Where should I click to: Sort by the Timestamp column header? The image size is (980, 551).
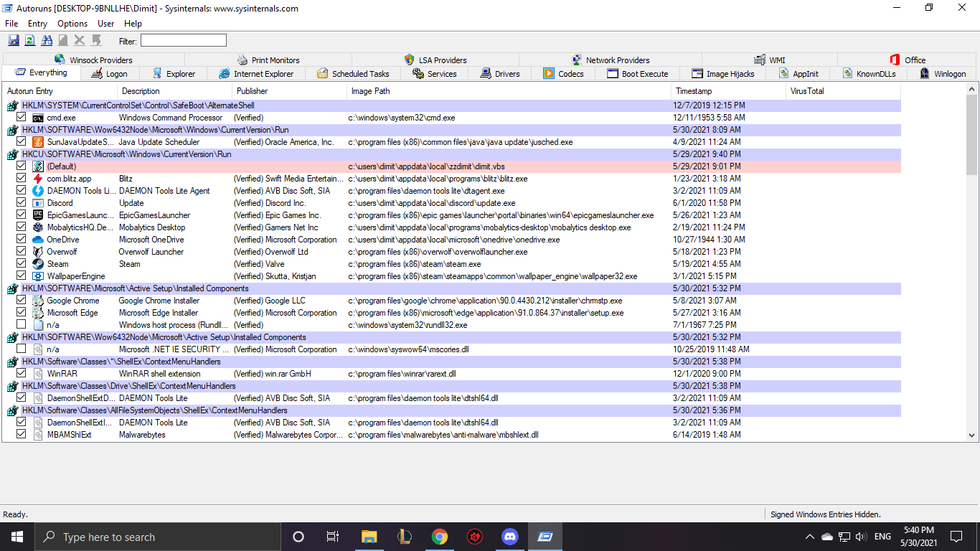[x=729, y=91]
